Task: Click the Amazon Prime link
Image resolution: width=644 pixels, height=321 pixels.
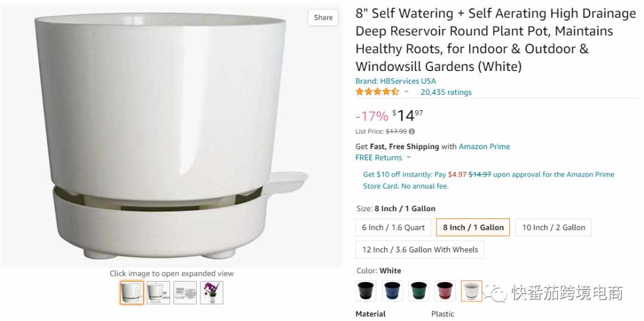Action: [484, 146]
